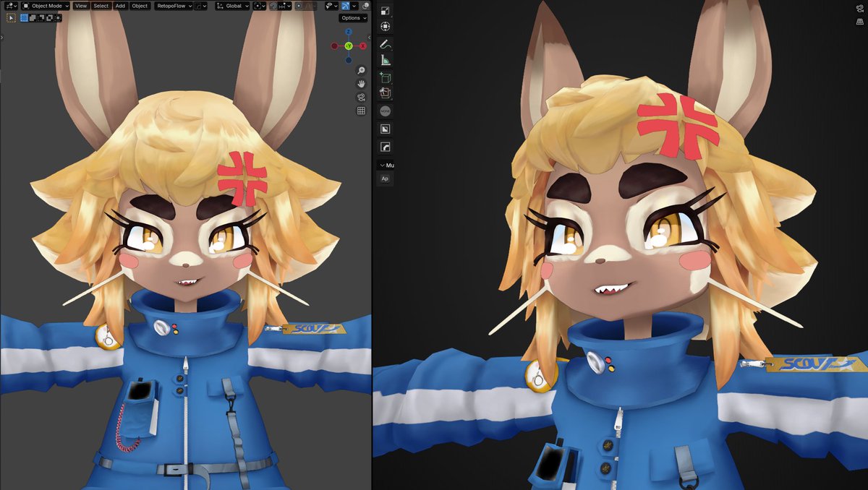This screenshot has width=868, height=490.
Task: Click the matcap sphere preview in the sidebar
Action: [x=386, y=111]
